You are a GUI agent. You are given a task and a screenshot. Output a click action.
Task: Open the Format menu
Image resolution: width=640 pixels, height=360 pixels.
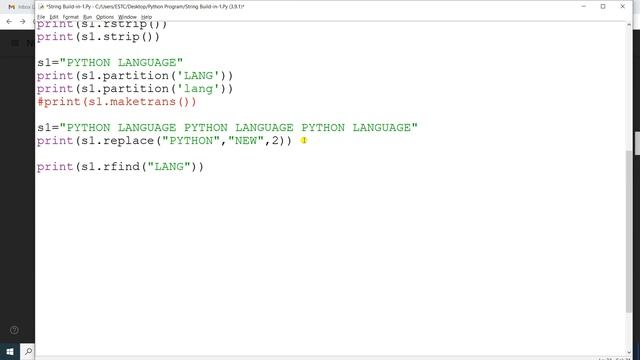(x=70, y=17)
